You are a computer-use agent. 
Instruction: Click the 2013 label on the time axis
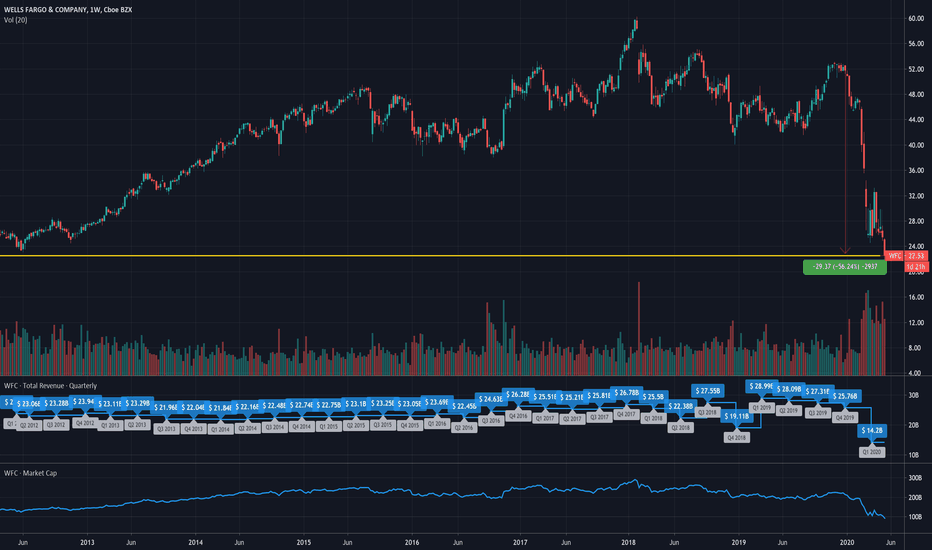pyautogui.click(x=87, y=542)
